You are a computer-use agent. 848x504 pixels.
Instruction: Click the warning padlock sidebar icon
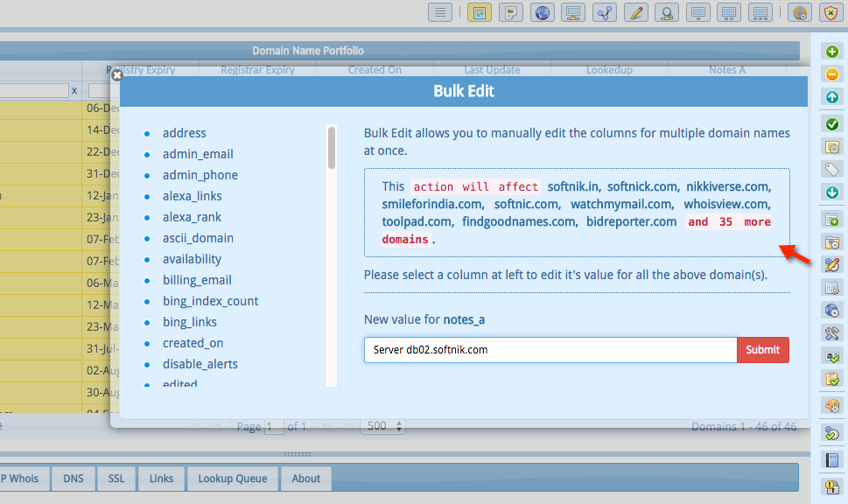(831, 486)
